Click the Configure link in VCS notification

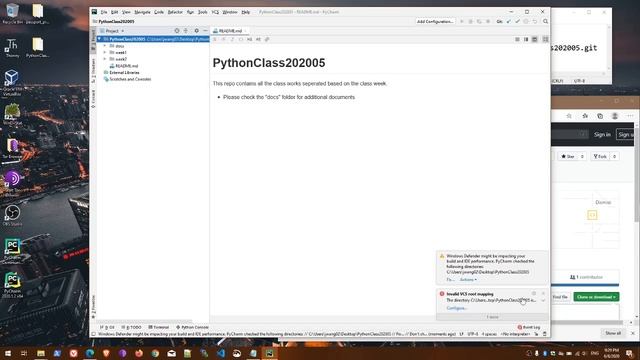point(456,308)
